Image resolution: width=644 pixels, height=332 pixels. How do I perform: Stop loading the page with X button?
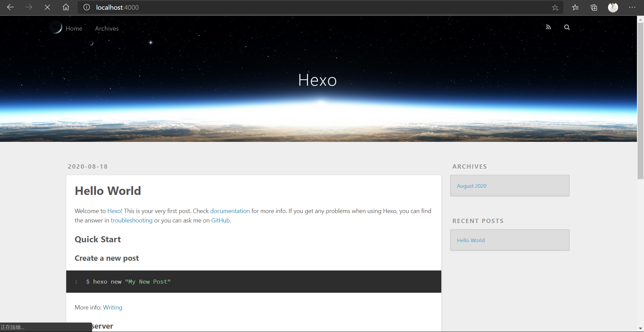(47, 7)
